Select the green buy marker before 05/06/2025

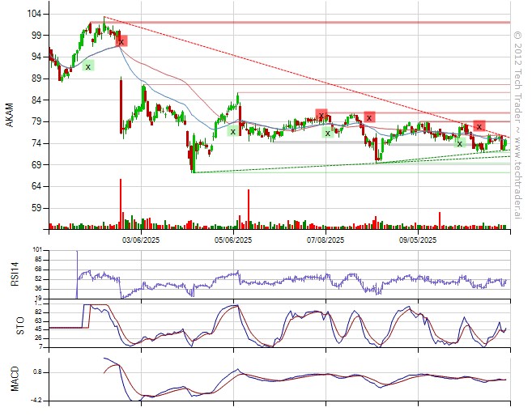(x=232, y=130)
